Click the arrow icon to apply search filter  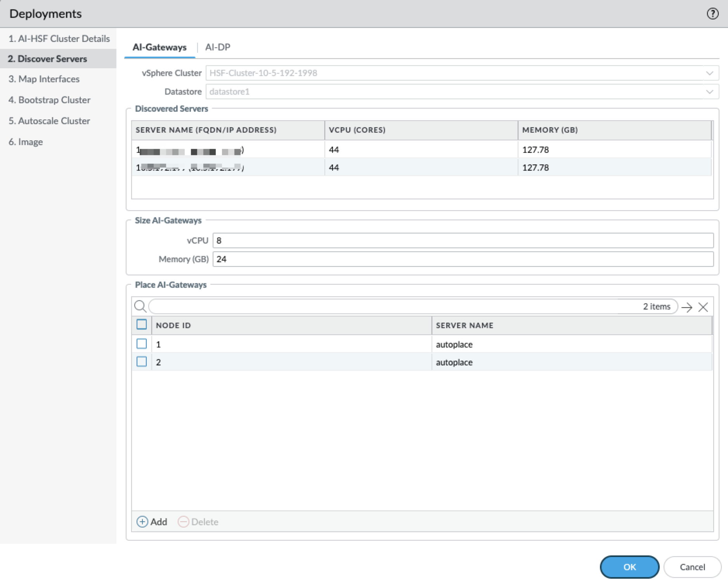(686, 307)
